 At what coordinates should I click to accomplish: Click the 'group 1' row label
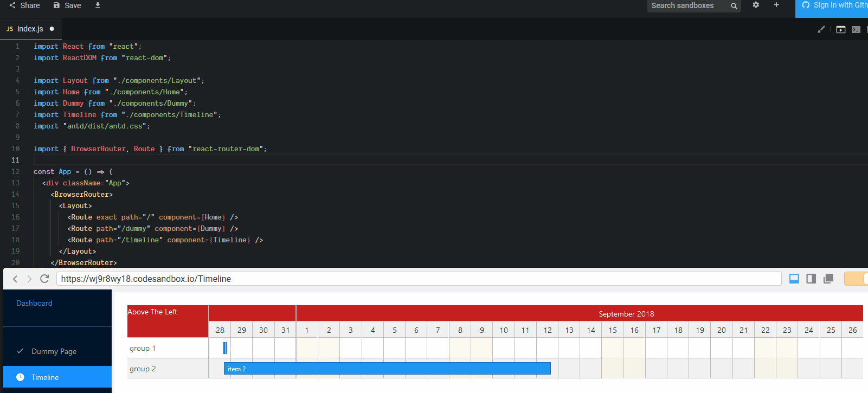(143, 348)
